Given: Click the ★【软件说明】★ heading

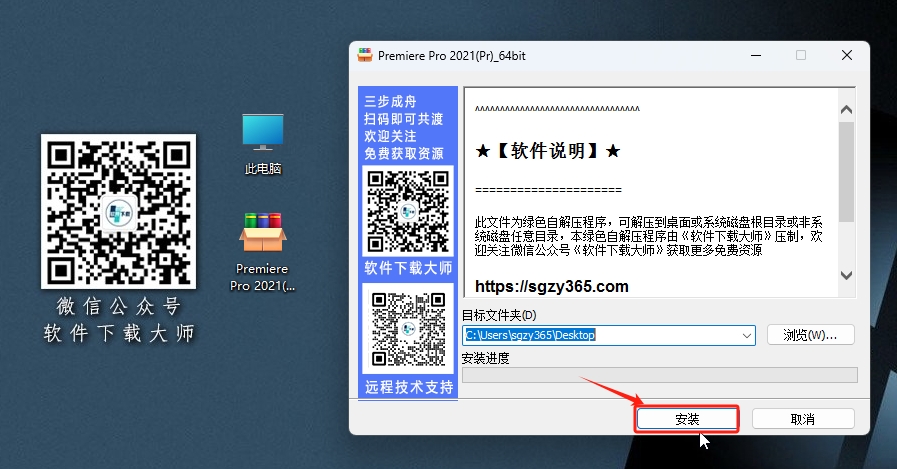Looking at the screenshot, I should (x=547, y=151).
